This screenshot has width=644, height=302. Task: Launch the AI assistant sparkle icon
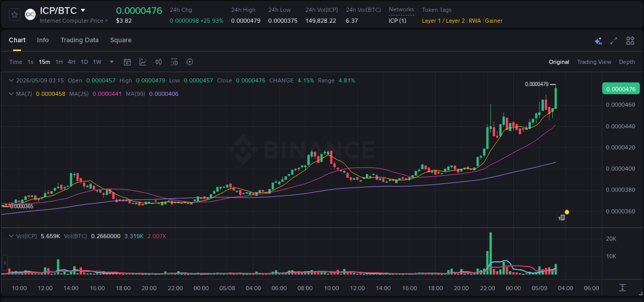tap(598, 41)
